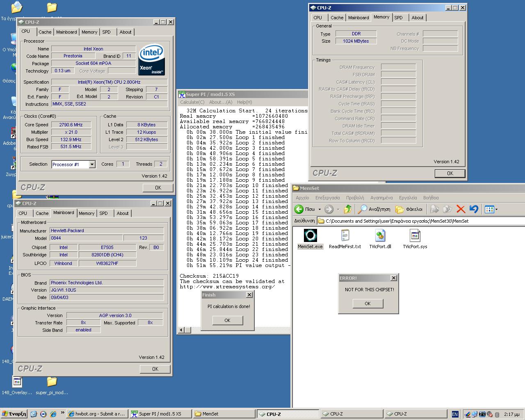Viewport: 525px width, 420px height.
Task: Click OK in CPU-Z Mainboard window
Action: coord(155,369)
